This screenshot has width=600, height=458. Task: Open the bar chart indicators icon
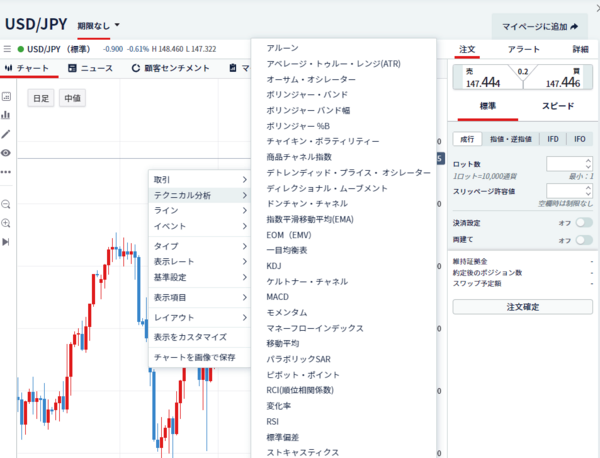(7, 115)
